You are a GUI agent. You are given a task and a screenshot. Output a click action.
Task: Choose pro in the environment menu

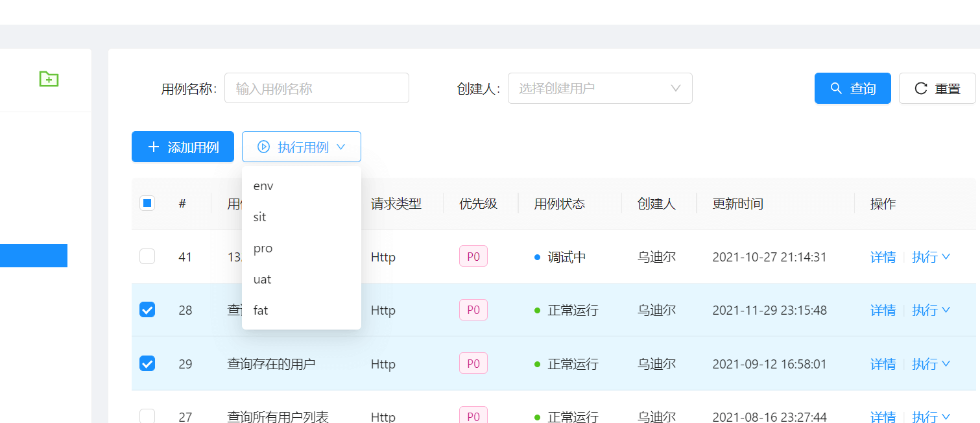(302, 248)
